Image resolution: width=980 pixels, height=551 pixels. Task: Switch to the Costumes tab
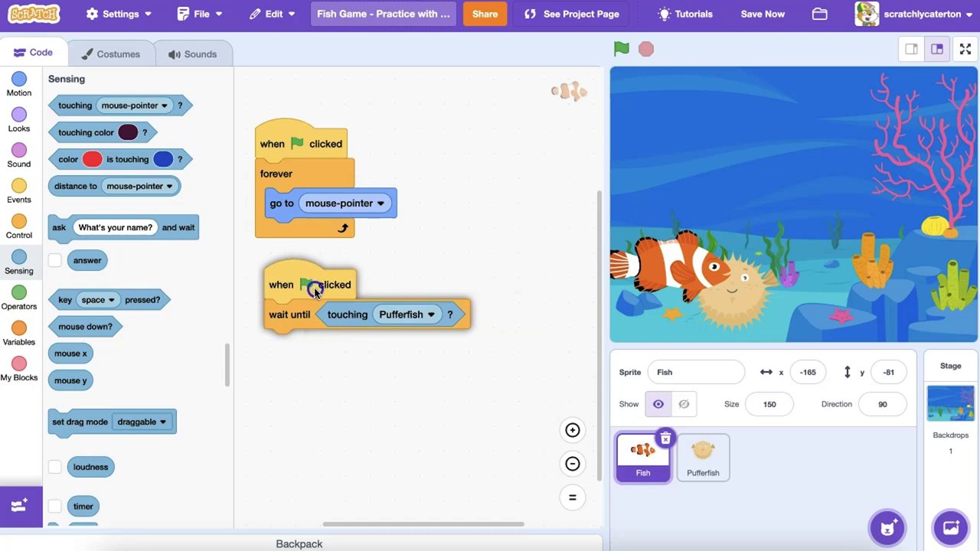coord(110,54)
